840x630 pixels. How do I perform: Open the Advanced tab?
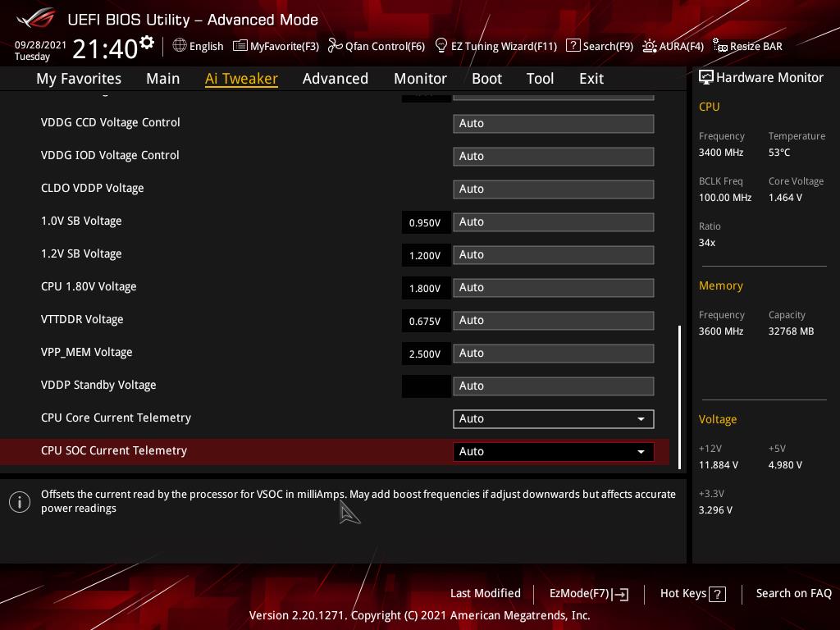[x=335, y=79]
